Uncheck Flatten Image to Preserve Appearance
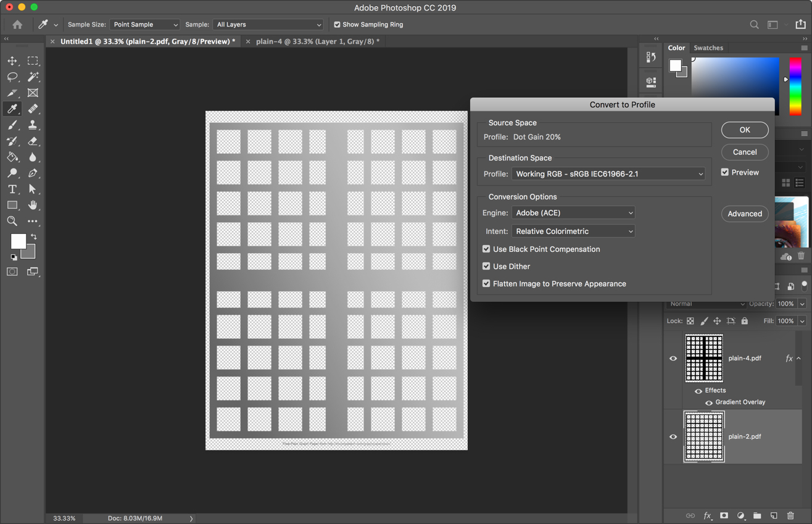Viewport: 812px width, 524px height. tap(486, 283)
